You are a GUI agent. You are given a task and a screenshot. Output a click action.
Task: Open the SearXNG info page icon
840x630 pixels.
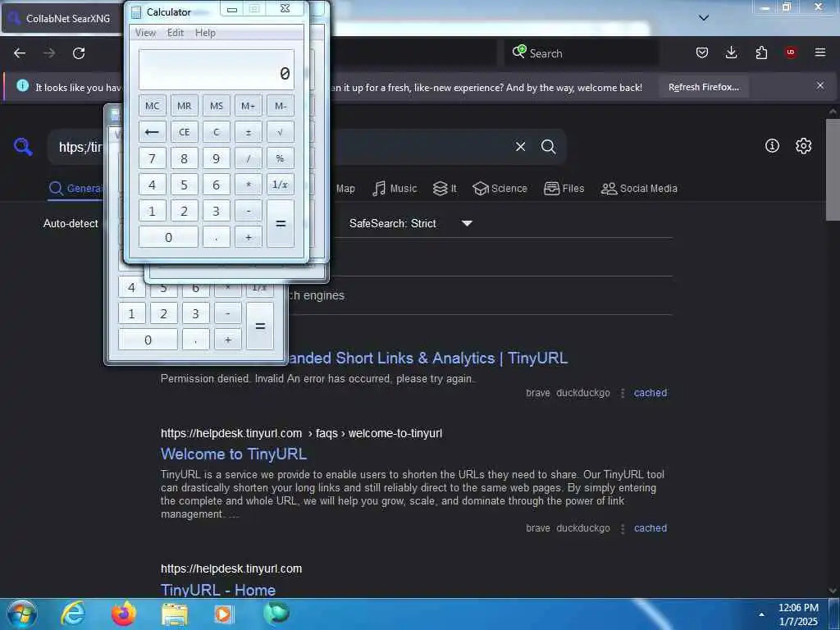click(x=772, y=146)
